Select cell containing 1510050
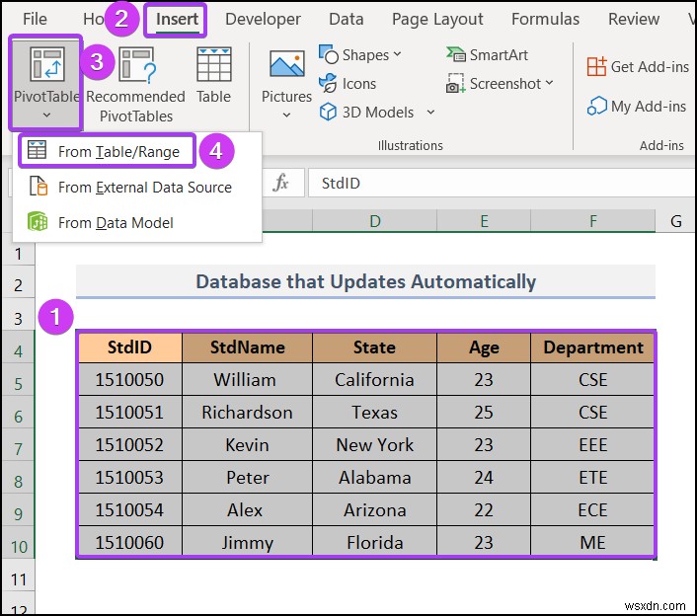 (129, 379)
